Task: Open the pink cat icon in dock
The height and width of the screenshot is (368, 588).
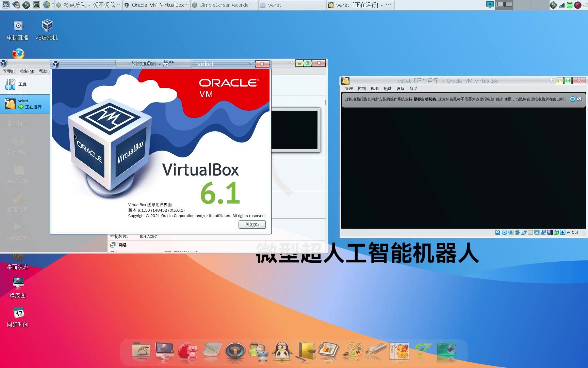Action: (188, 351)
